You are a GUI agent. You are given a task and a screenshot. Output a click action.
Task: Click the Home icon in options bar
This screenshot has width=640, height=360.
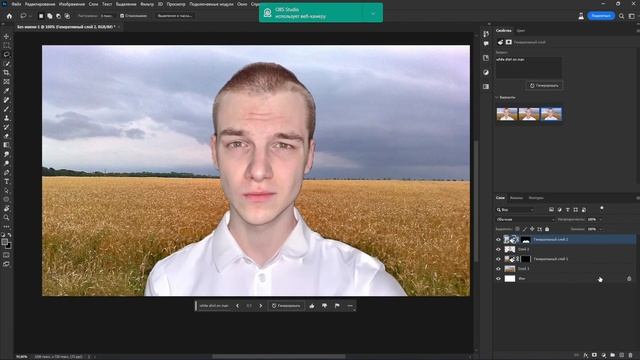(9, 16)
